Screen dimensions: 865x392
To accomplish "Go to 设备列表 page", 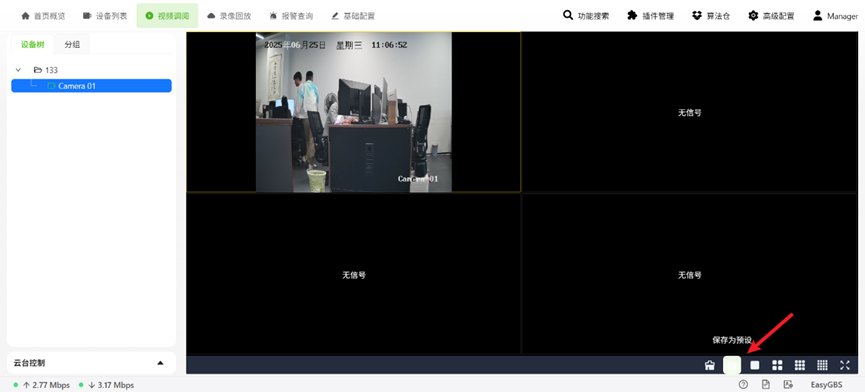I will pyautogui.click(x=105, y=16).
